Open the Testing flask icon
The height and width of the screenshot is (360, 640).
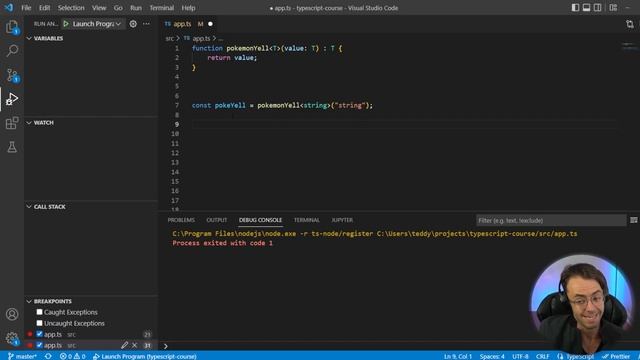12,147
